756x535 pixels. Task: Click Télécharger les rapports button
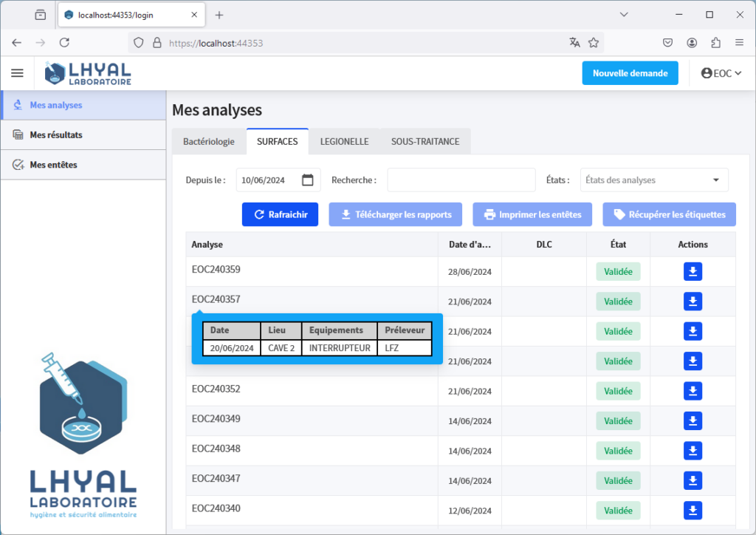(x=396, y=215)
